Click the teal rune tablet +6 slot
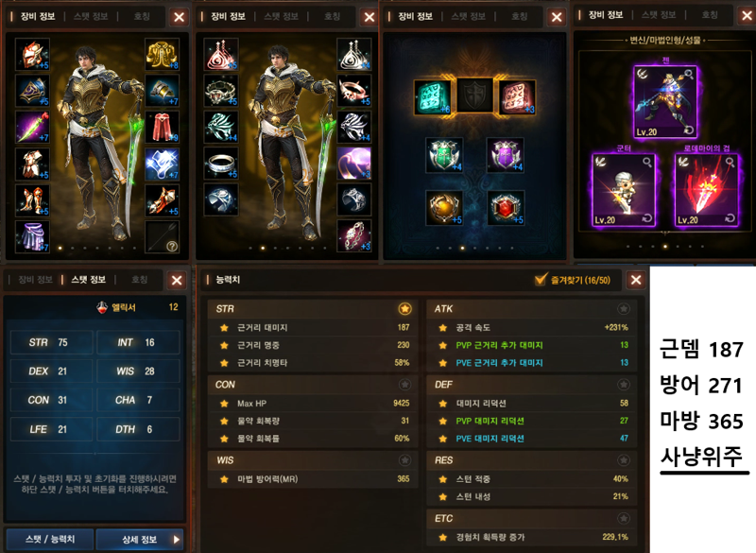Viewport: 756px width, 553px height. pyautogui.click(x=433, y=97)
